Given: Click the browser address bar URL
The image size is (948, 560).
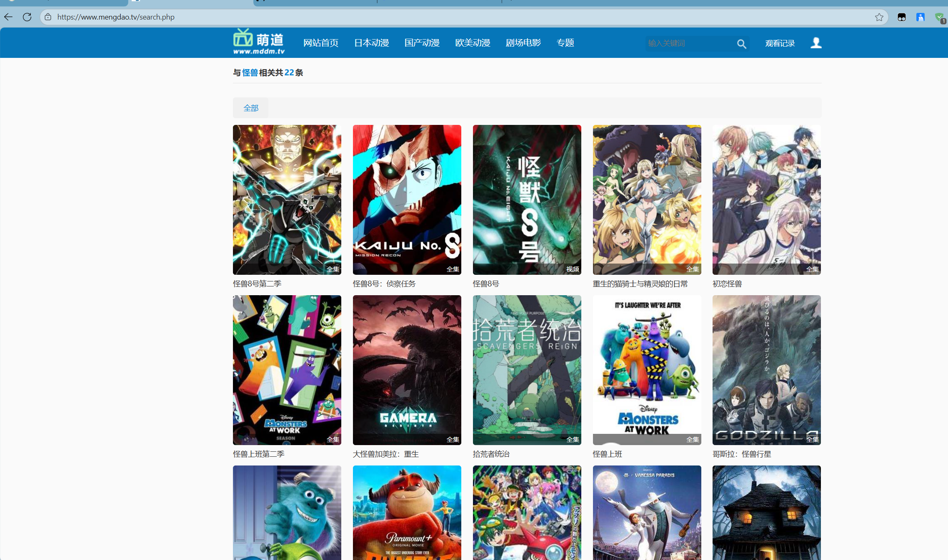Looking at the screenshot, I should (x=116, y=17).
